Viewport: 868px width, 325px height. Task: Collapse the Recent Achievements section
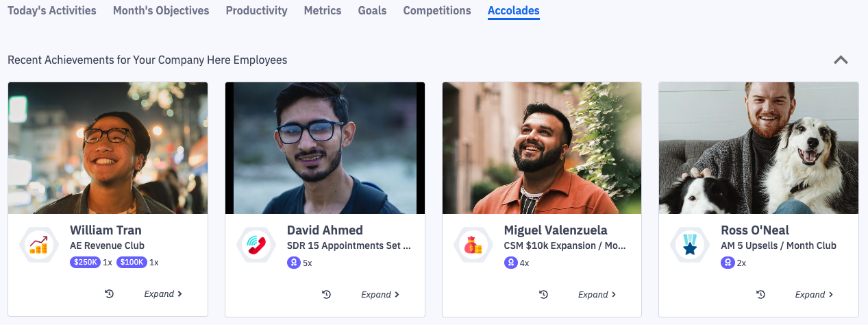(x=841, y=60)
